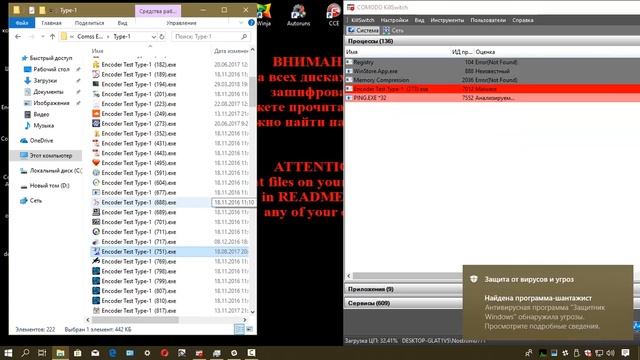Open taskbar search magnifier
Screen dimensions: 640x360
[25, 353]
